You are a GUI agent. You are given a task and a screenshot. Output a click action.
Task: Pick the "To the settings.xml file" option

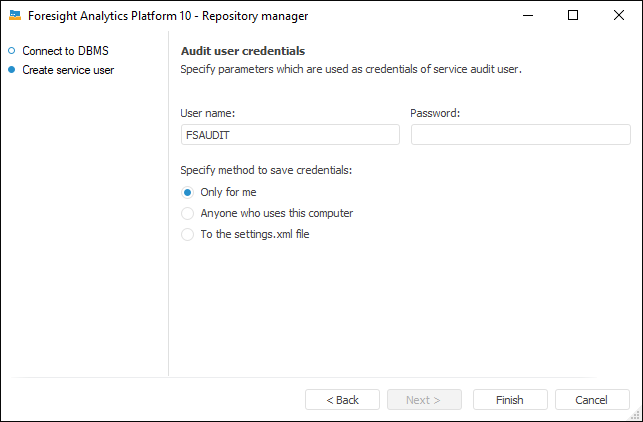(x=187, y=234)
